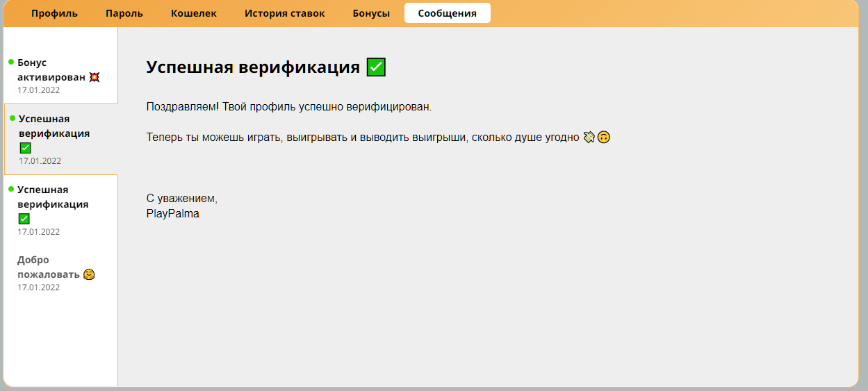Click the Поздравляем congratulation sentence
The image size is (868, 391).
click(x=289, y=107)
